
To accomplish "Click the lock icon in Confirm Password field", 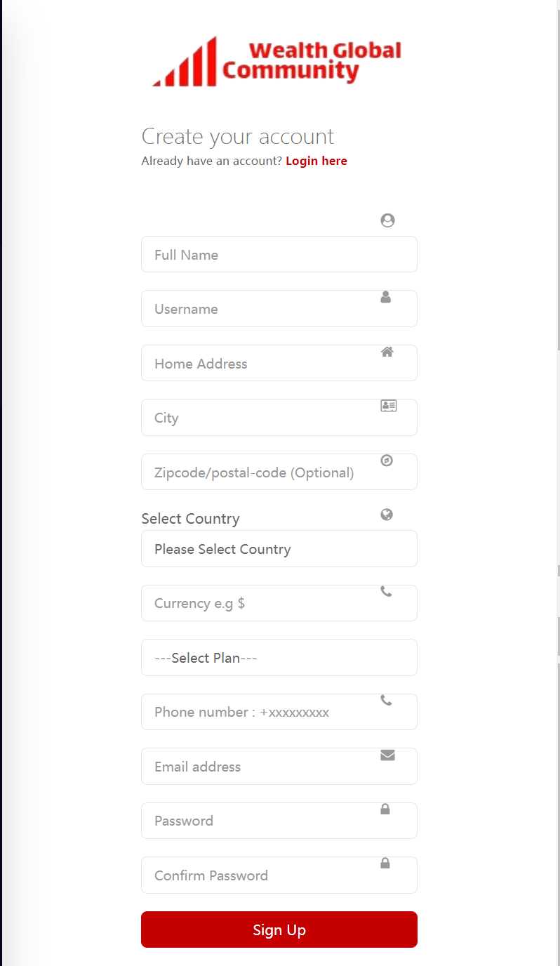I will pos(385,863).
